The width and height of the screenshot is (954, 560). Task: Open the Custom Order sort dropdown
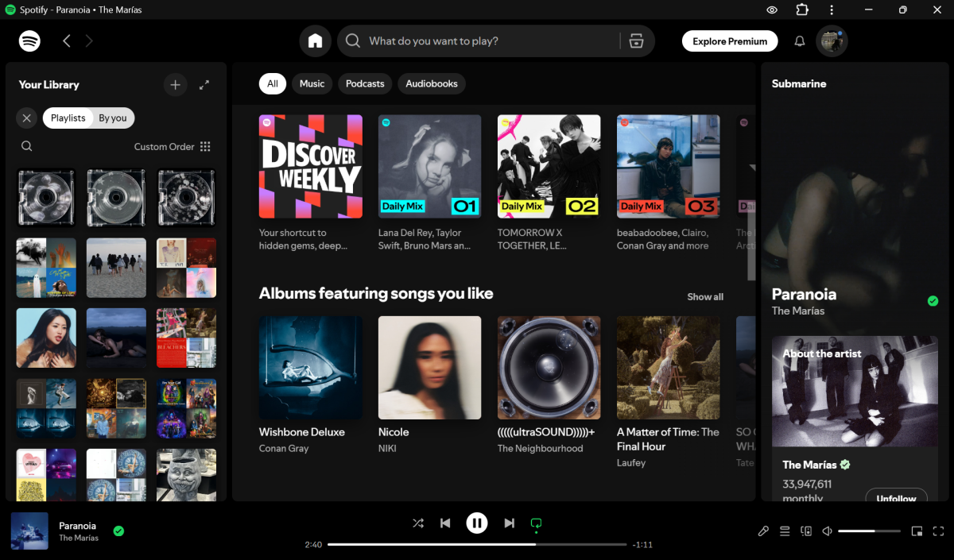173,147
